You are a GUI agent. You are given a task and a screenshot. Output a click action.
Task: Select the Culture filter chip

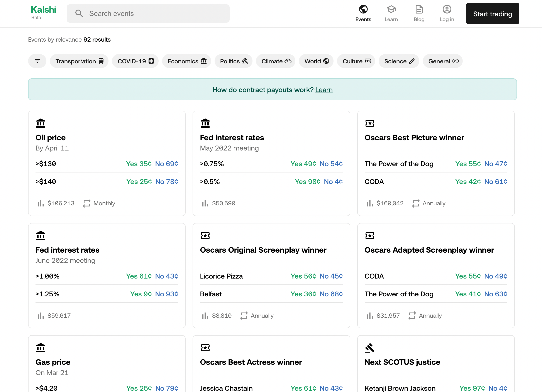[x=356, y=61]
